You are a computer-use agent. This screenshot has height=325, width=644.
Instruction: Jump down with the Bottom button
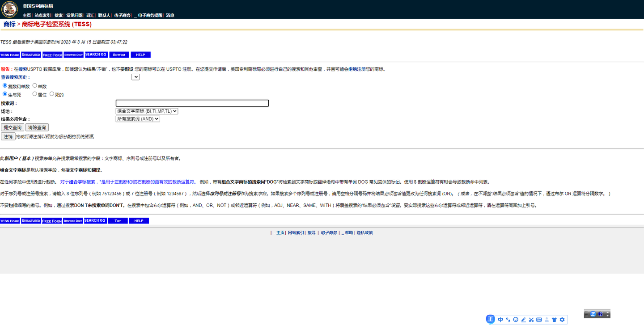(119, 55)
